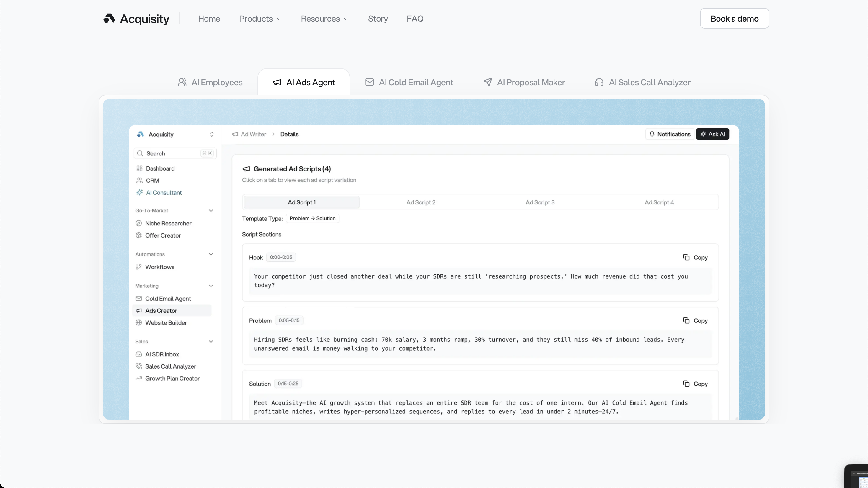The width and height of the screenshot is (868, 488).
Task: Click the Dashboard grid icon in sidebar
Action: pos(139,168)
